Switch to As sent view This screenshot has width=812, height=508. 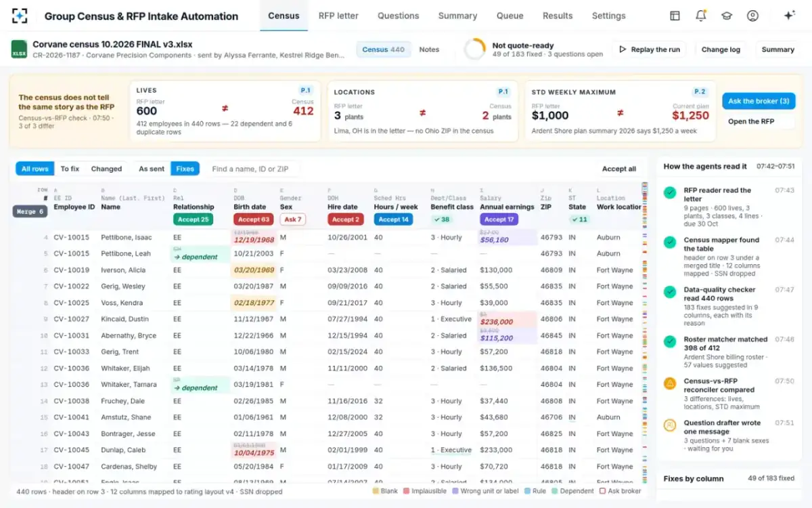coord(152,169)
